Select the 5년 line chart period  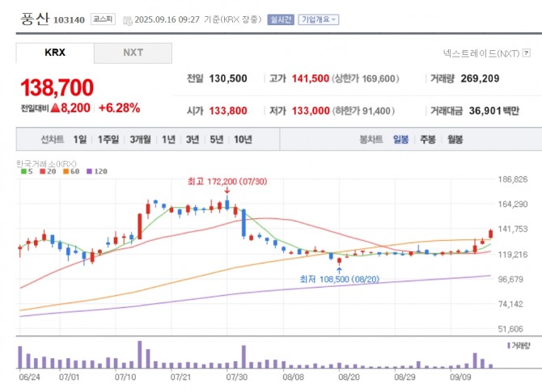(x=217, y=139)
